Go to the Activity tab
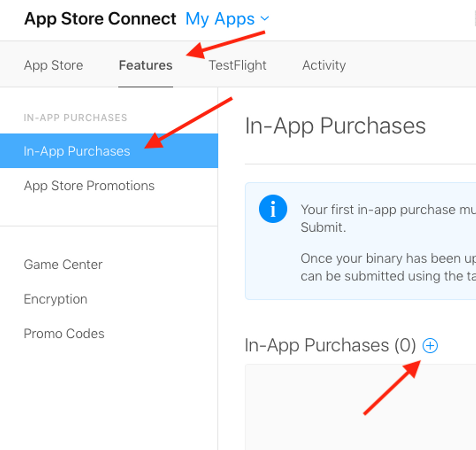The height and width of the screenshot is (450, 476). (x=324, y=65)
